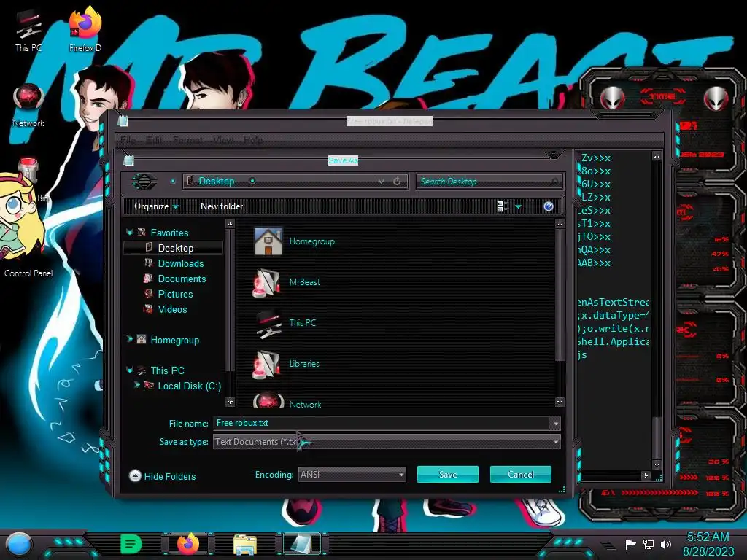The image size is (747, 560).
Task: Click Notepad horizontal scrollbar right arrow
Action: click(x=646, y=475)
